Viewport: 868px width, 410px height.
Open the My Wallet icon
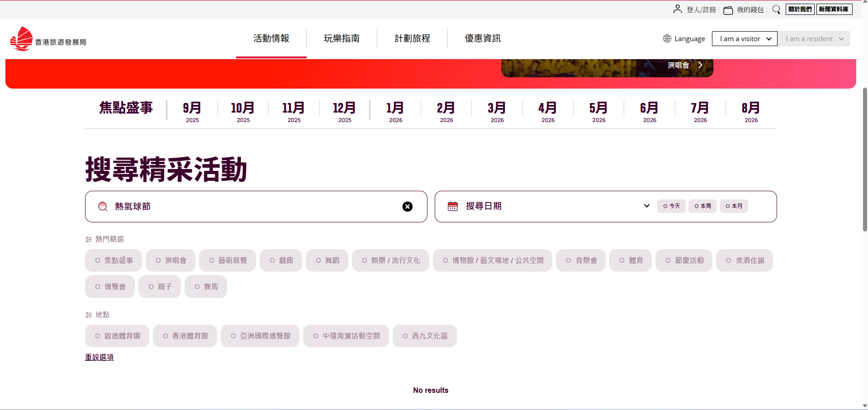728,10
